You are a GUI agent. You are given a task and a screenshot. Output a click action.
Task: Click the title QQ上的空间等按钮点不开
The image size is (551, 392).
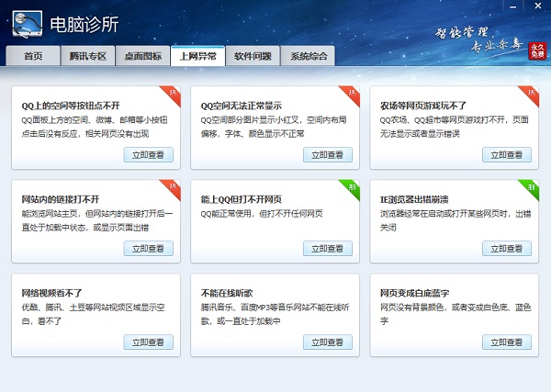tap(71, 106)
